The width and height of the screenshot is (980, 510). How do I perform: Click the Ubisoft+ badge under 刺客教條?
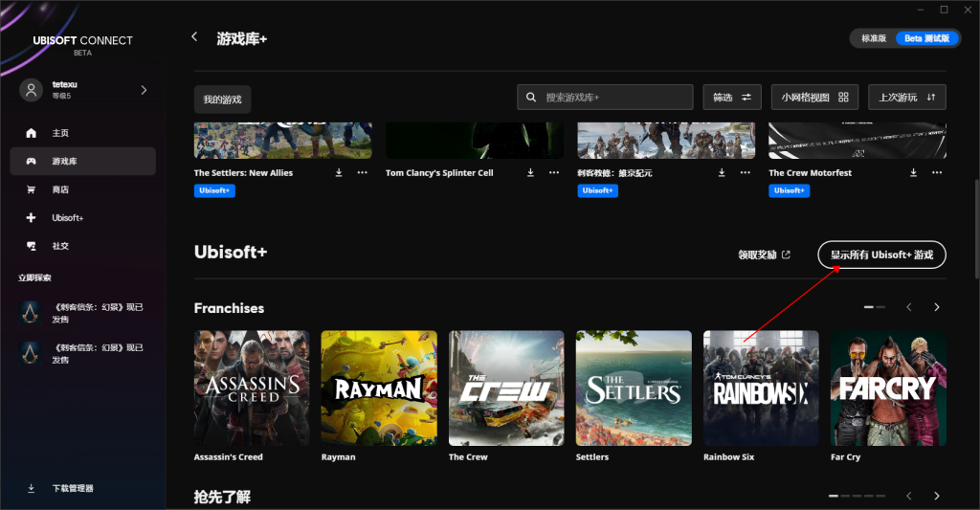pos(597,190)
